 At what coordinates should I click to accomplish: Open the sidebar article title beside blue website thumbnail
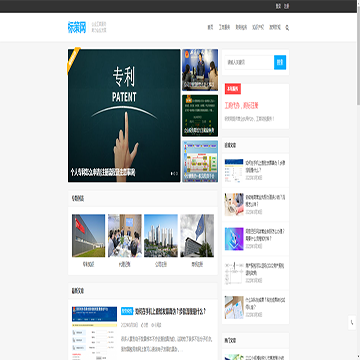(x=265, y=166)
